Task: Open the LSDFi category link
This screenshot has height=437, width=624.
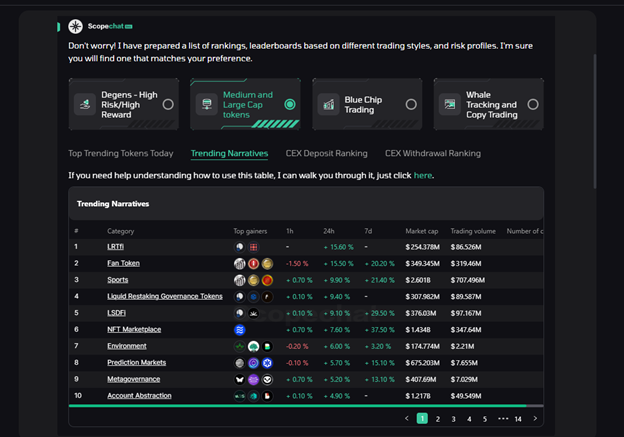Action: pos(116,313)
